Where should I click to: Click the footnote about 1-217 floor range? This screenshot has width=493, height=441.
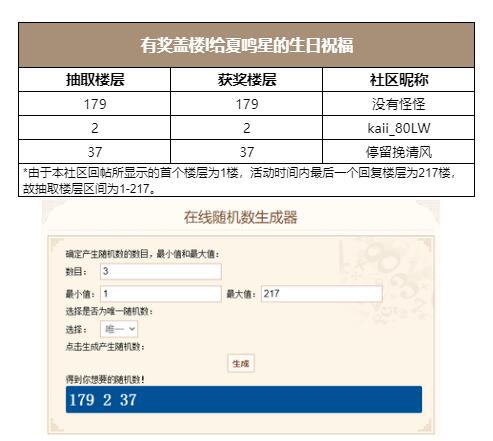(246, 180)
